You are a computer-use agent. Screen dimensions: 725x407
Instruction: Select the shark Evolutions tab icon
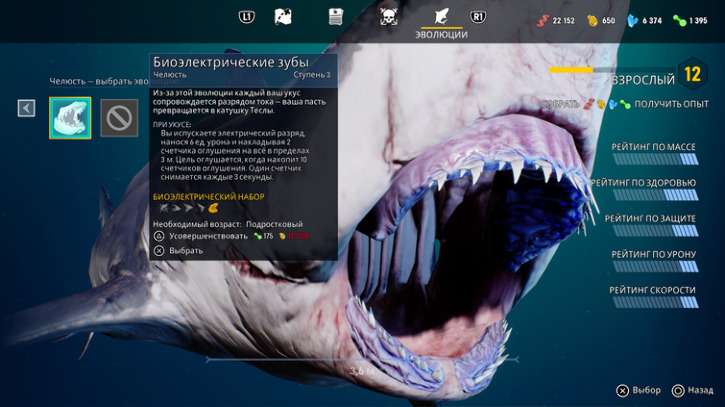[x=441, y=16]
